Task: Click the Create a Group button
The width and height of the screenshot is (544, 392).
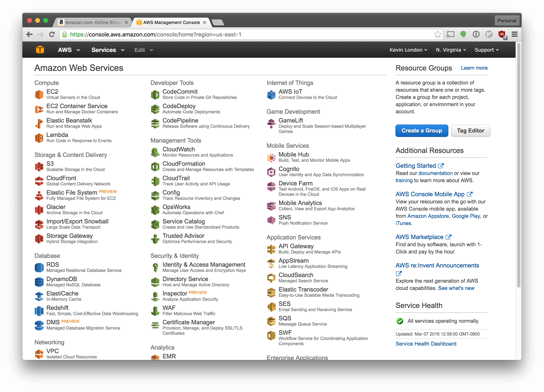Action: pyautogui.click(x=422, y=131)
